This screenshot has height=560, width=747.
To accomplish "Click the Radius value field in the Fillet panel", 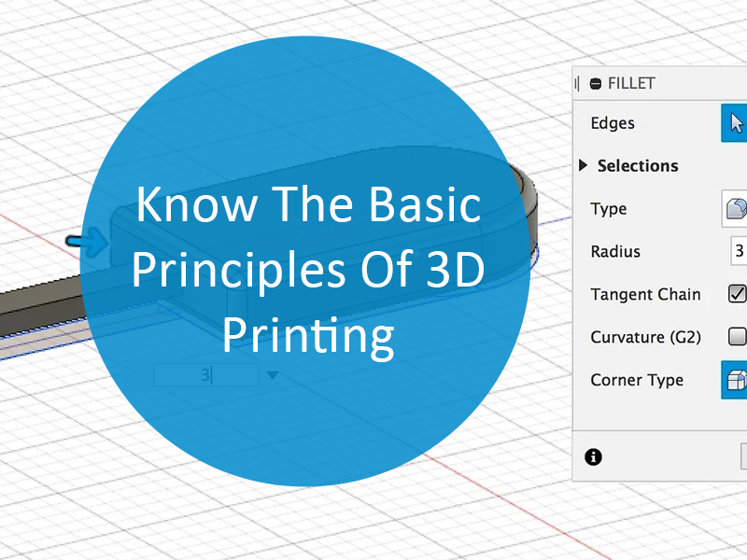I will pos(738,252).
